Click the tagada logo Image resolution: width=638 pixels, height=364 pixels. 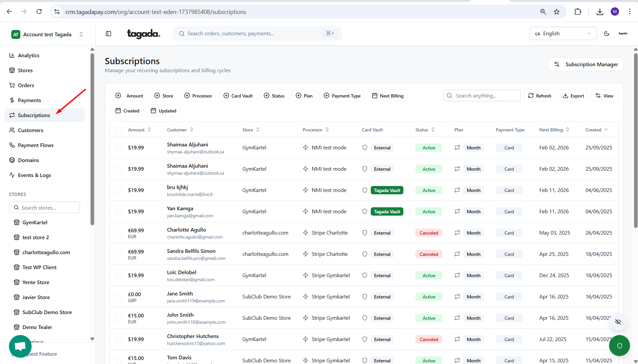pos(143,34)
